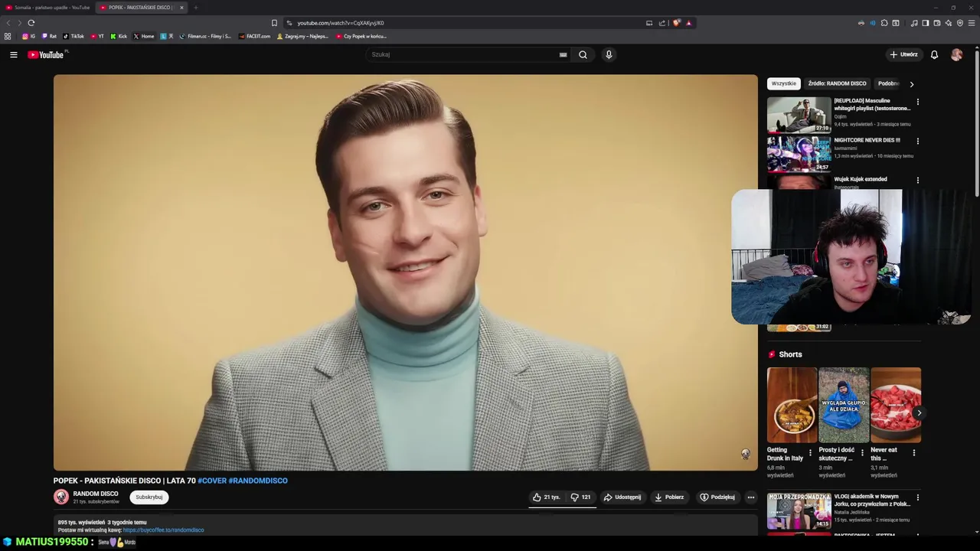Open the share page icon in address bar
980x551 pixels.
(662, 23)
